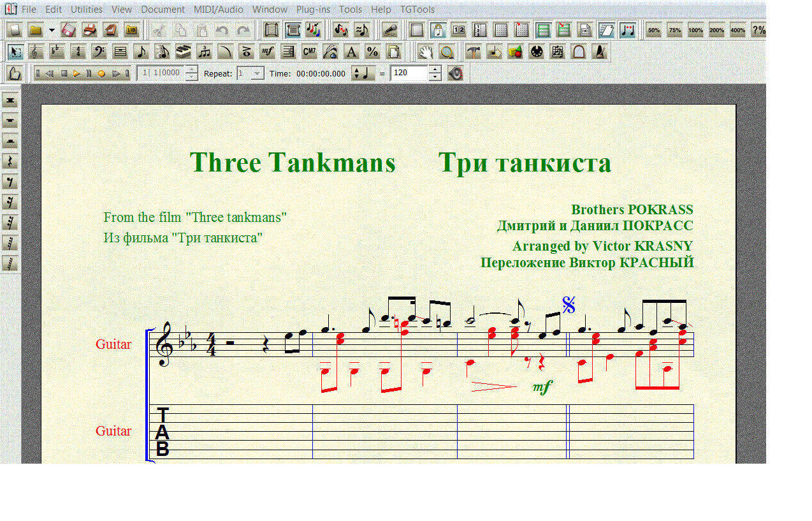The image size is (812, 521).
Task: Click the title text "Three Tankmans"
Action: [x=293, y=163]
